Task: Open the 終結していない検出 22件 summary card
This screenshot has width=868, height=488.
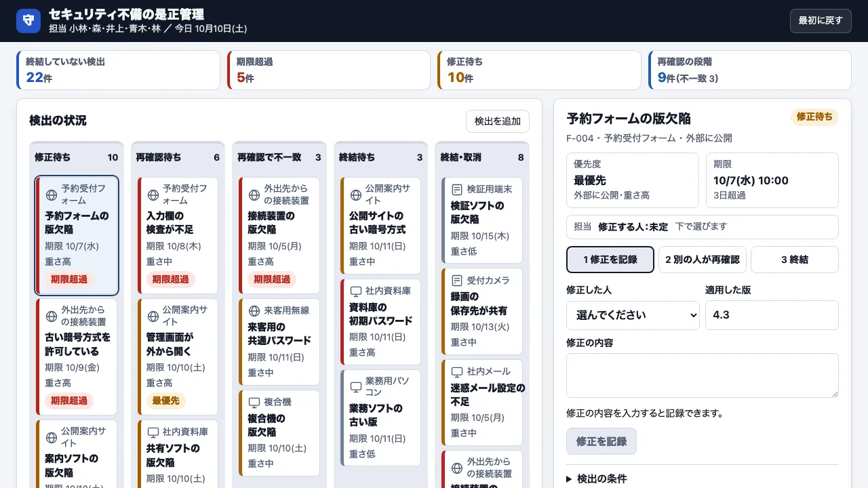Action: pyautogui.click(x=118, y=70)
